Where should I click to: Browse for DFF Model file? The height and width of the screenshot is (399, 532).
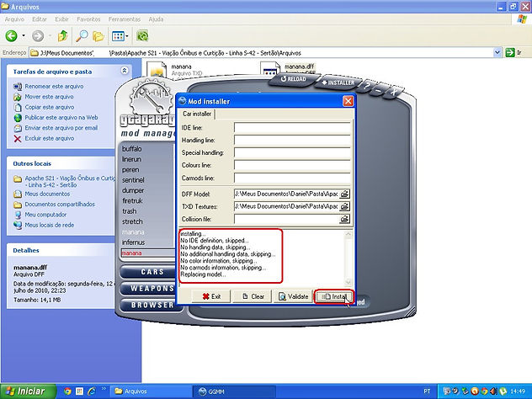coord(344,194)
